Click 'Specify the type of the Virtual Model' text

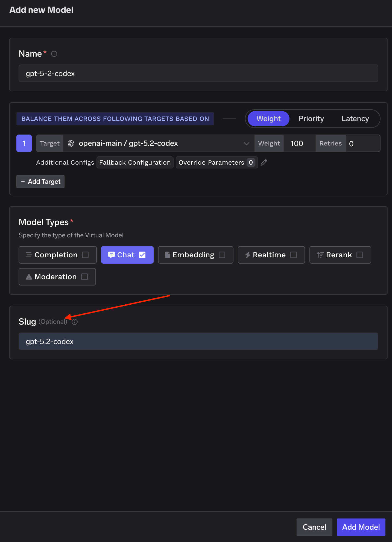click(71, 235)
